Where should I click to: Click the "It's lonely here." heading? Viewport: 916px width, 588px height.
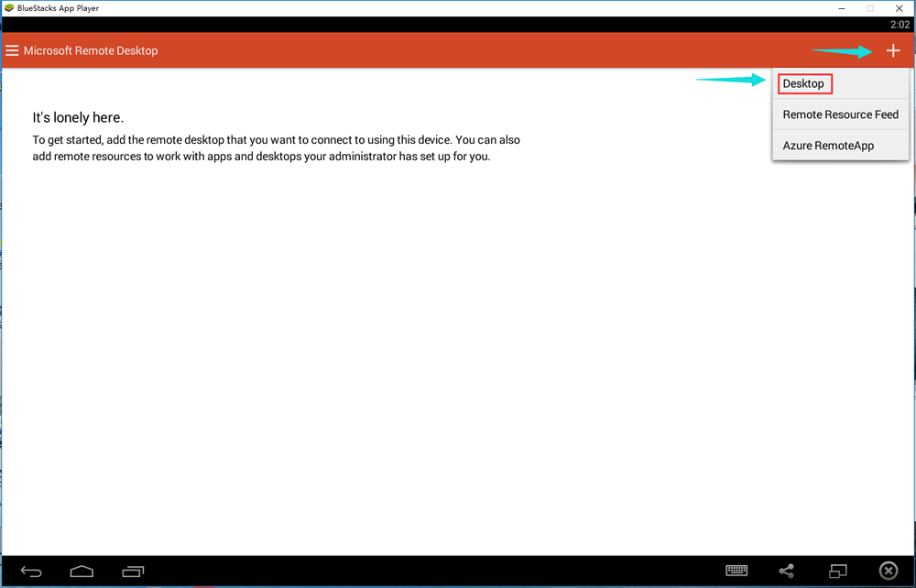point(78,117)
